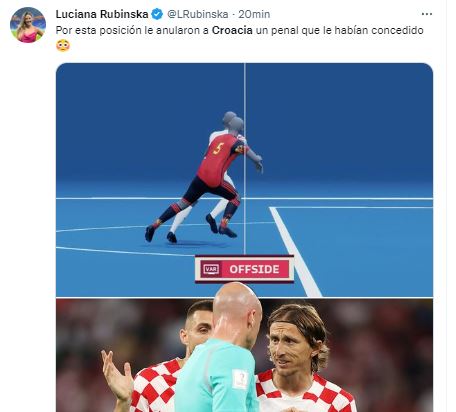The image size is (456, 412).
Task: Click the tweet text about the penal
Action: (x=239, y=30)
